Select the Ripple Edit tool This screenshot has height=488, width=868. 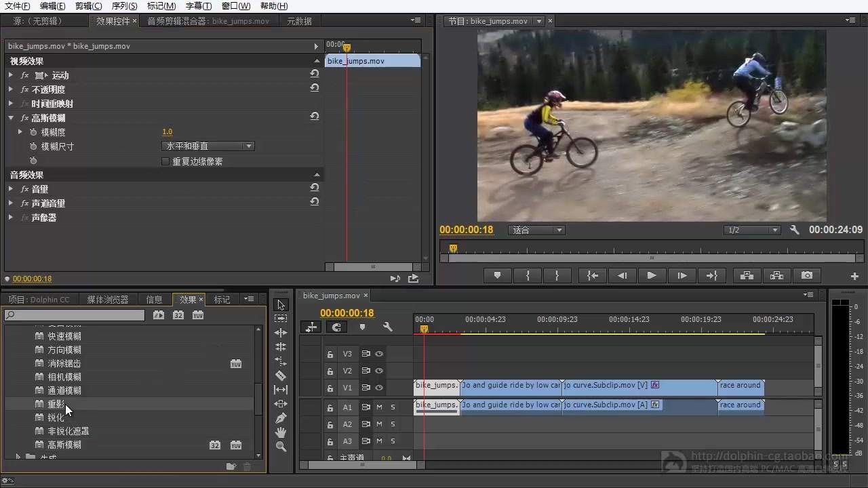coord(281,333)
